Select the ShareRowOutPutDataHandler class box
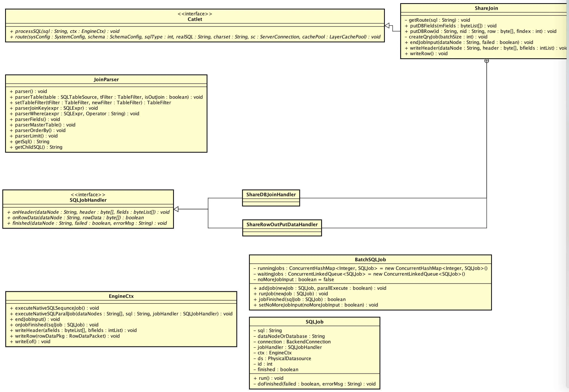This screenshot has width=569, height=392. point(282,225)
